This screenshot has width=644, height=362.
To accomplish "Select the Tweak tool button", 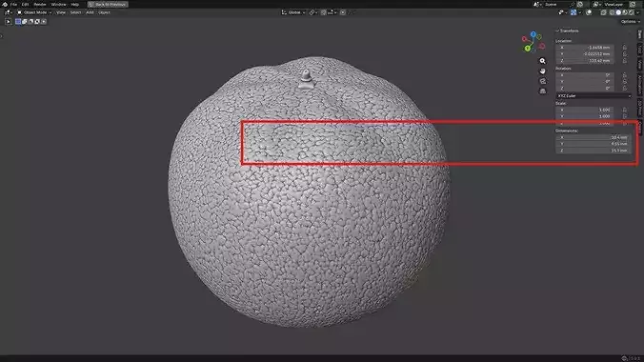I will click(8, 21).
